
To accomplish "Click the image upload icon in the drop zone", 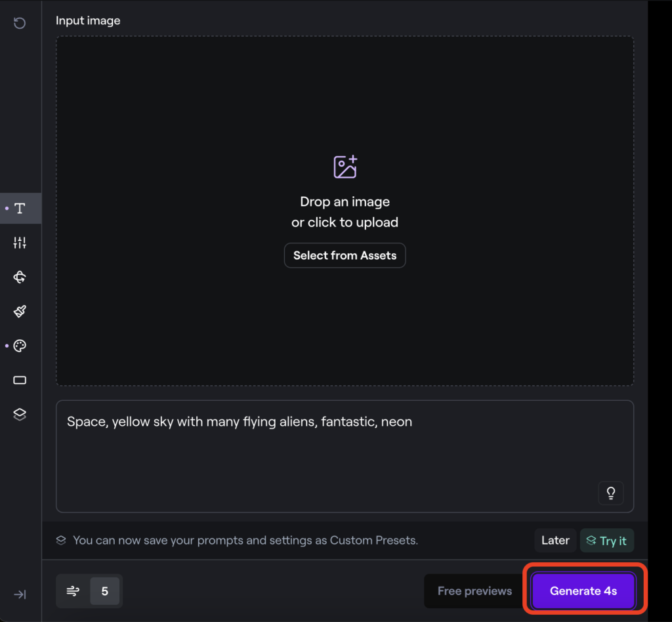I will [x=345, y=167].
